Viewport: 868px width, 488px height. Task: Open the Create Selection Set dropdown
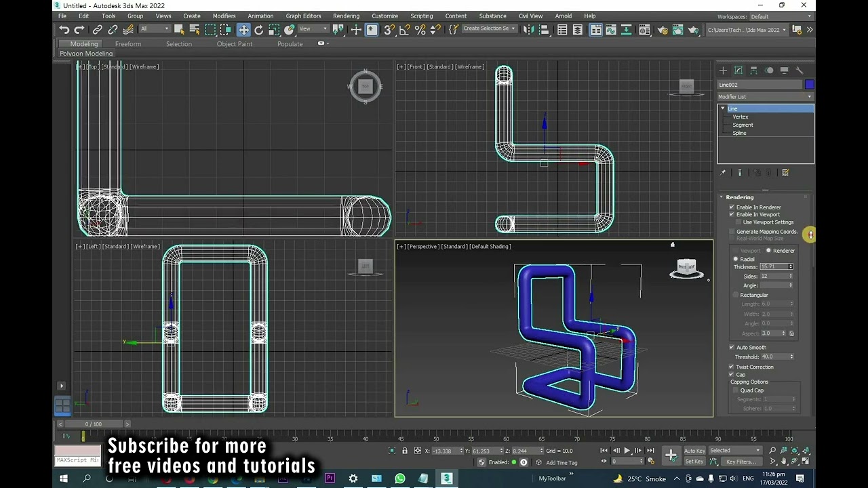pos(489,29)
